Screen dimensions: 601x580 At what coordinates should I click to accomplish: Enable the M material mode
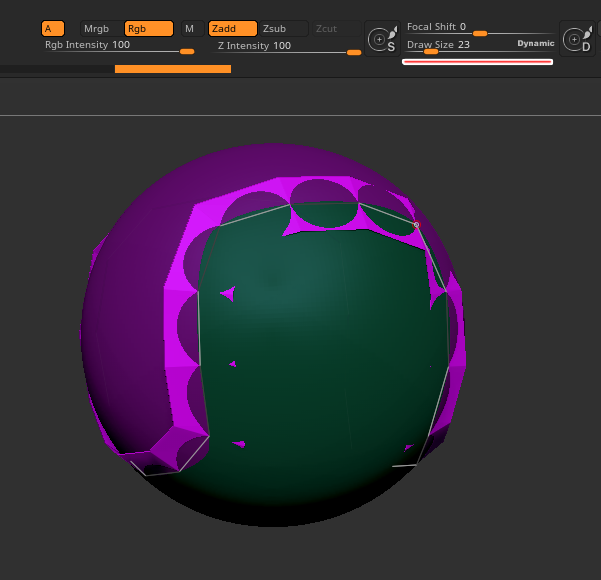coord(189,29)
